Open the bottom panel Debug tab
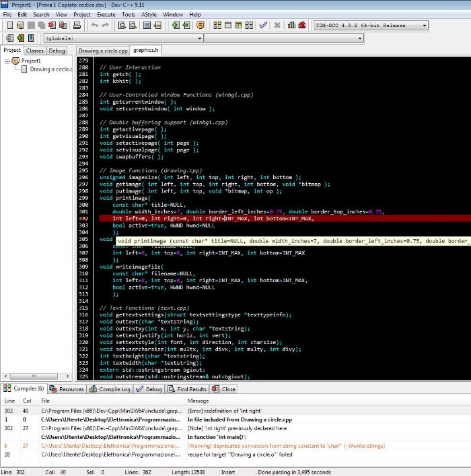 pos(149,389)
